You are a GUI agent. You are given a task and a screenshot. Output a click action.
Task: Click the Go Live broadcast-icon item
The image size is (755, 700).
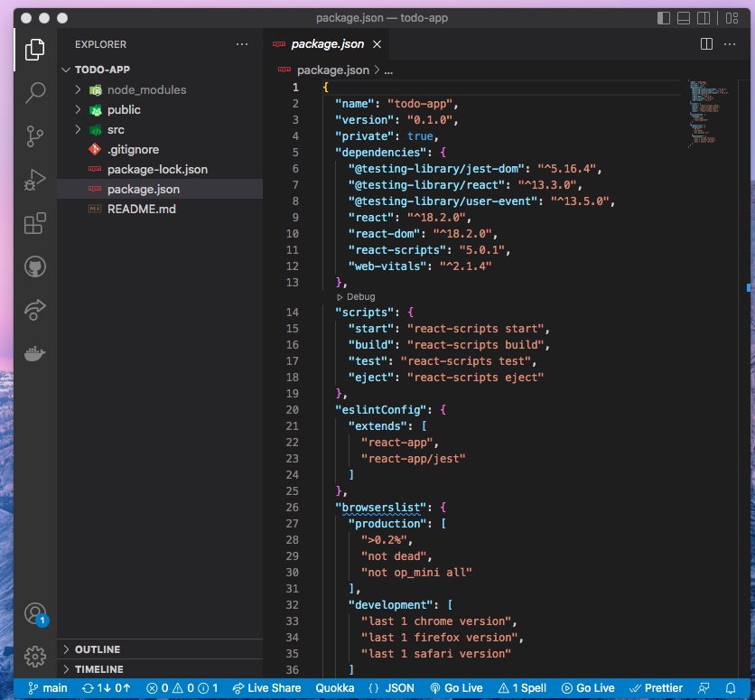[456, 688]
